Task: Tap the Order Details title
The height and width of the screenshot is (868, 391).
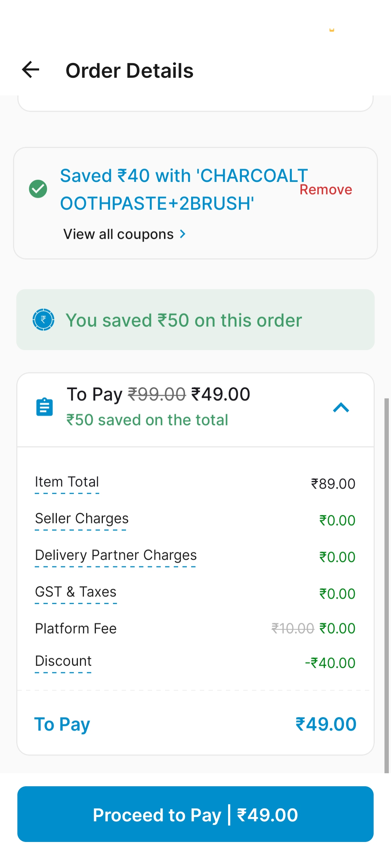Action: point(130,71)
